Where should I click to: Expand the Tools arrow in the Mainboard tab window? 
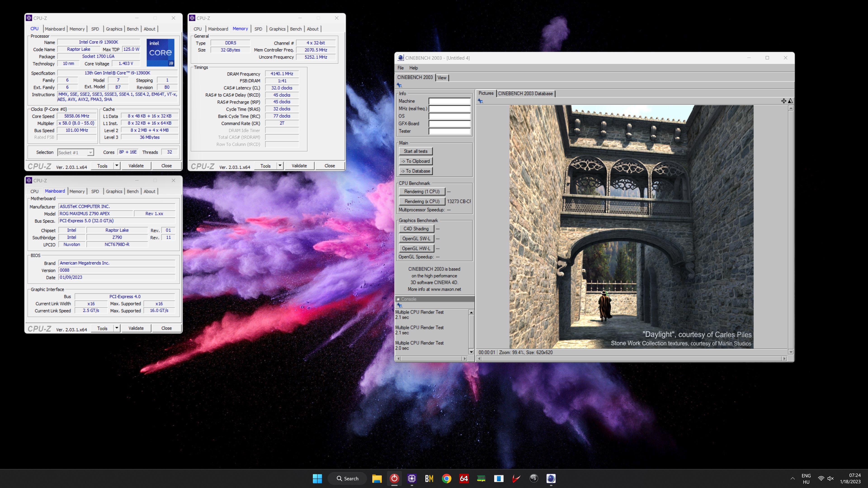click(117, 328)
